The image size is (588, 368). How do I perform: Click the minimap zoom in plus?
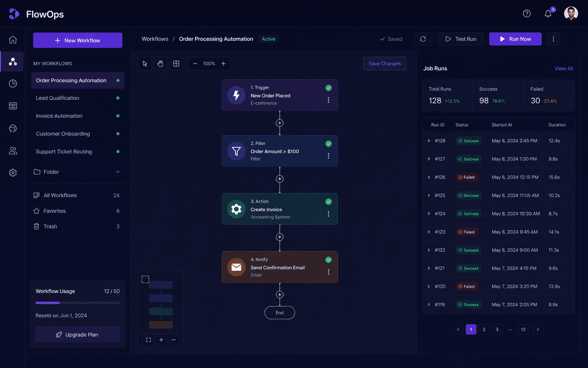click(161, 340)
